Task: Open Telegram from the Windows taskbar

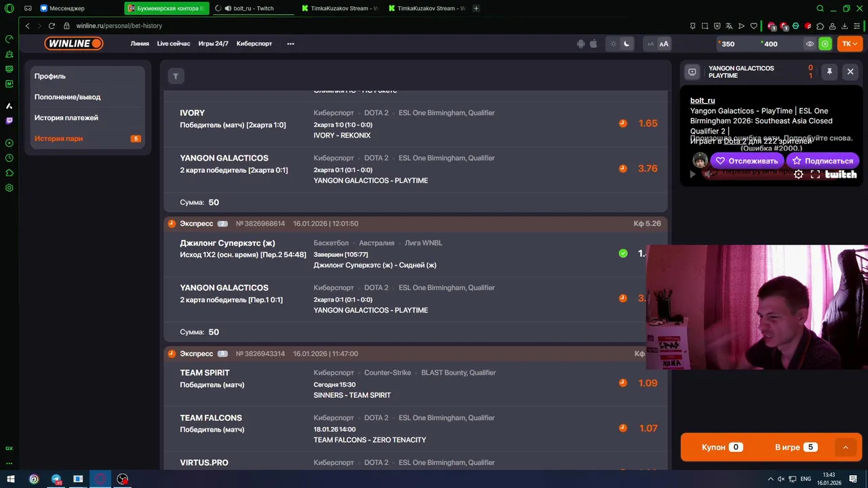Action: 56,479
